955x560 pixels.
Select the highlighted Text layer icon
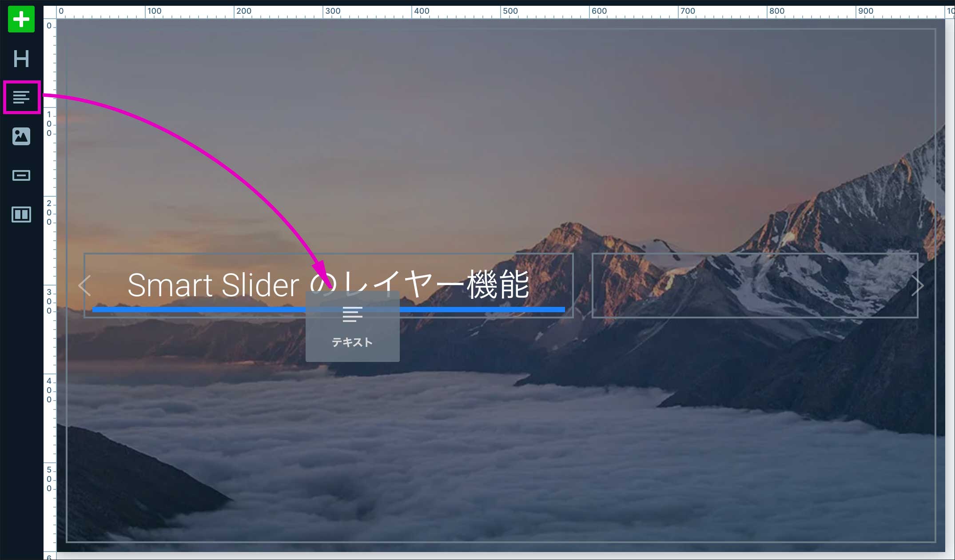click(22, 97)
